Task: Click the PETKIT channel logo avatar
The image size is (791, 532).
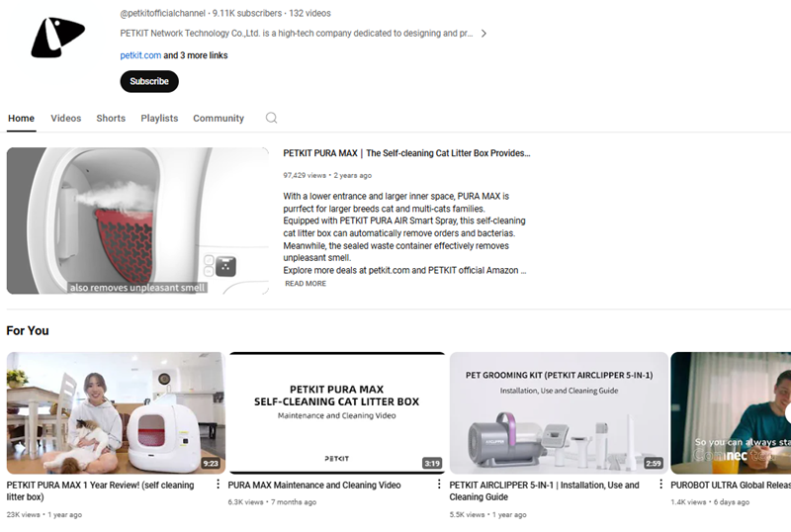Action: [58, 37]
